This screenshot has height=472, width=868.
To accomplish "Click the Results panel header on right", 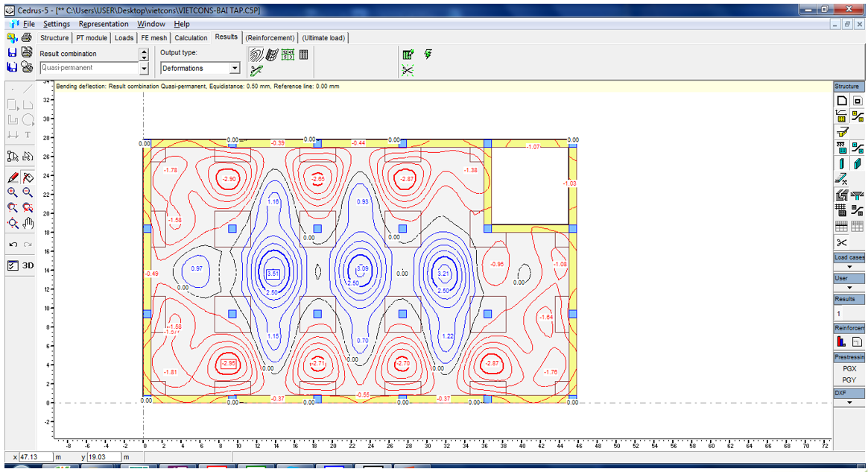I will (x=849, y=299).
